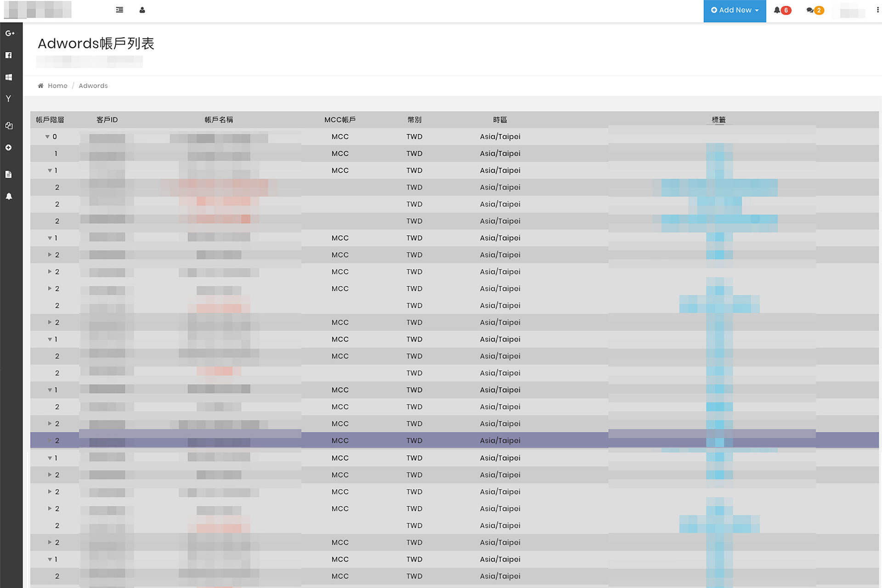
Task: Sort by 帳戶階層 column header
Action: click(50, 120)
